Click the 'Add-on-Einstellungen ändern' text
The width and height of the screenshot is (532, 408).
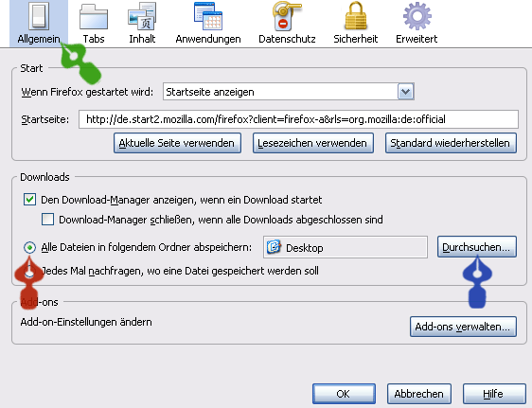point(86,322)
